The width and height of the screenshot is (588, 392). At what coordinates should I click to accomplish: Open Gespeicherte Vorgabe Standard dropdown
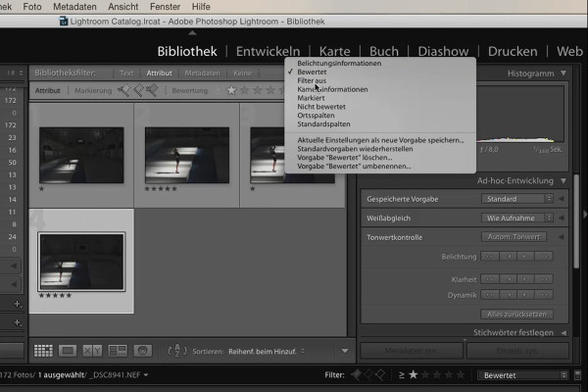tap(517, 199)
